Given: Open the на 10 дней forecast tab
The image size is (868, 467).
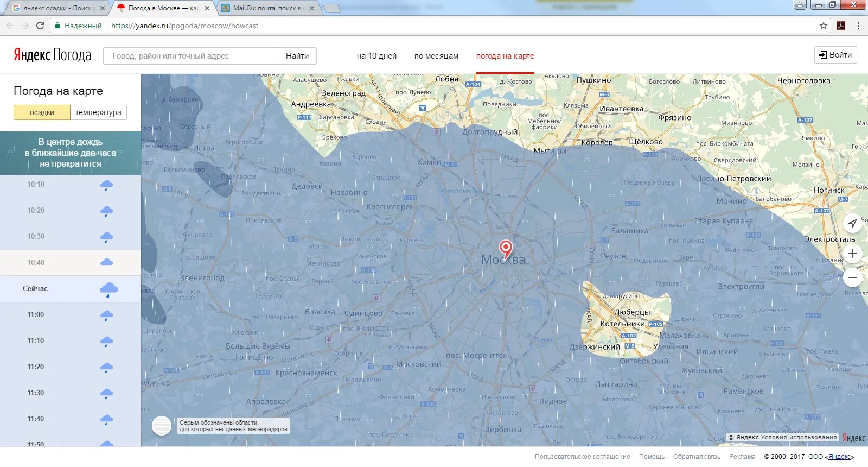Looking at the screenshot, I should tap(376, 56).
